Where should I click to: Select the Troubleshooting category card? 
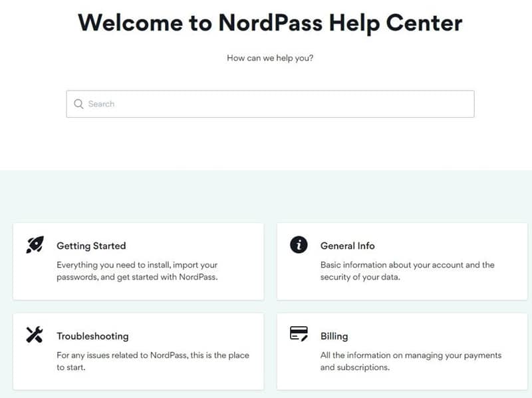pyautogui.click(x=138, y=351)
